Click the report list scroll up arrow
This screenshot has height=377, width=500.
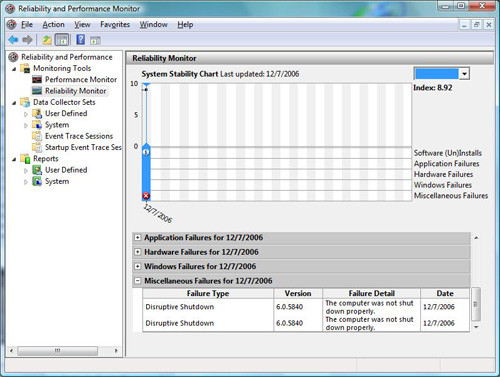point(476,238)
